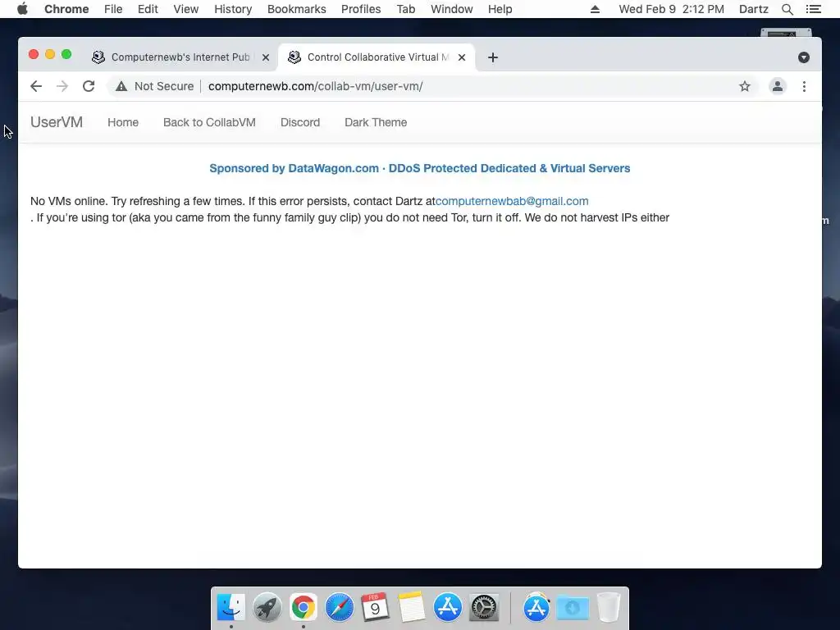Image resolution: width=840 pixels, height=630 pixels.
Task: Open the History menu
Action: click(x=233, y=9)
